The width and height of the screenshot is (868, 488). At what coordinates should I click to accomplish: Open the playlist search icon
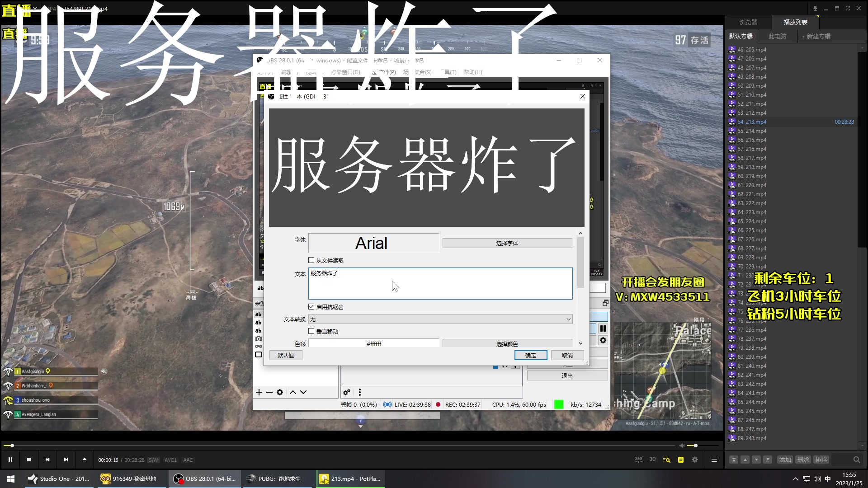coord(666,460)
